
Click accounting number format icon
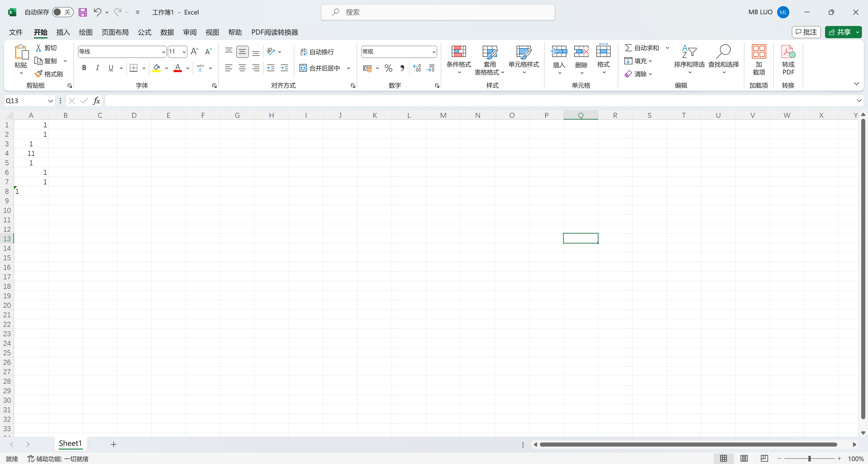click(x=367, y=69)
